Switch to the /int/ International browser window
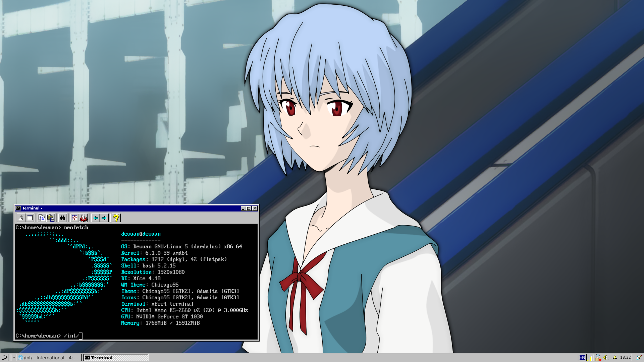 [x=50, y=358]
